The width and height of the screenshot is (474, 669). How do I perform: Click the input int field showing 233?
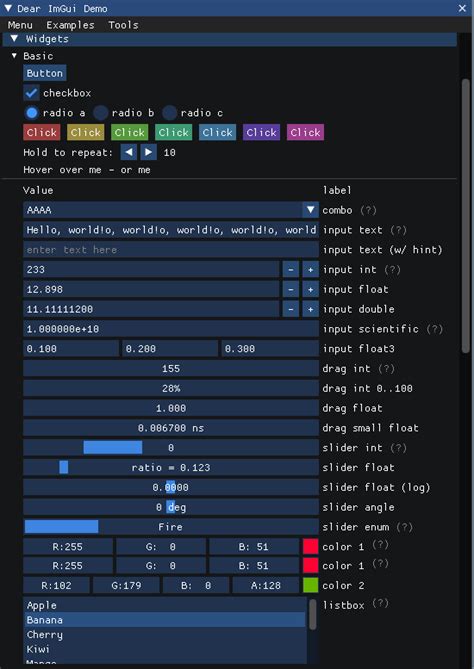[x=151, y=270]
